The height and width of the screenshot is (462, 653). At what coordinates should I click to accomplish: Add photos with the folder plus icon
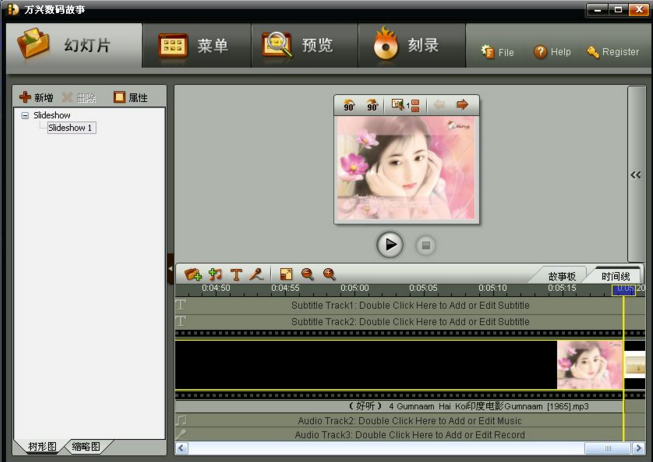(193, 274)
